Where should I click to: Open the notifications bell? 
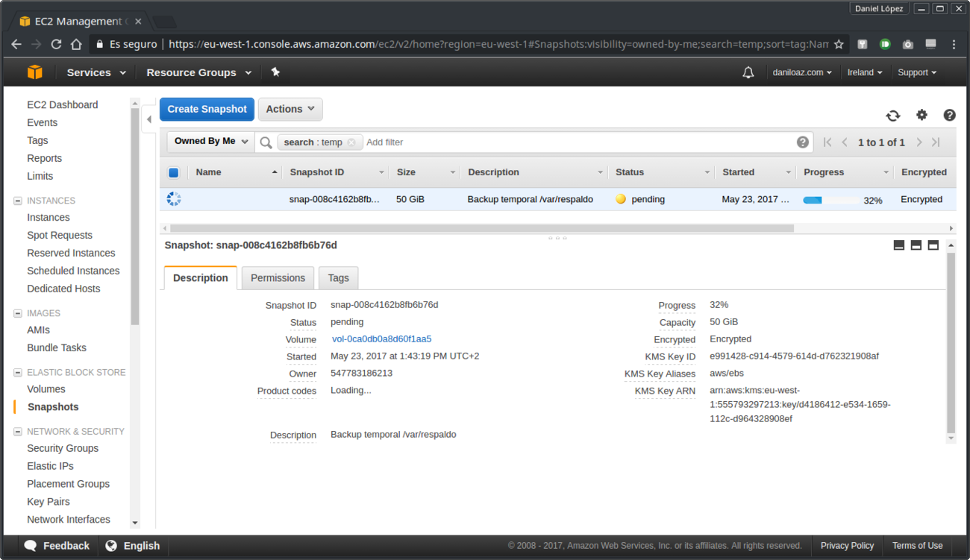748,72
